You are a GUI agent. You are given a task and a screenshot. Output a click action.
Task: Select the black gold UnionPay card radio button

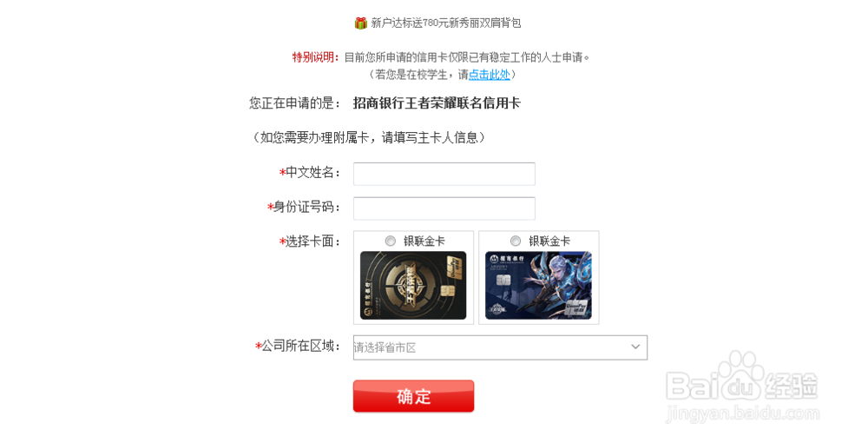point(391,241)
